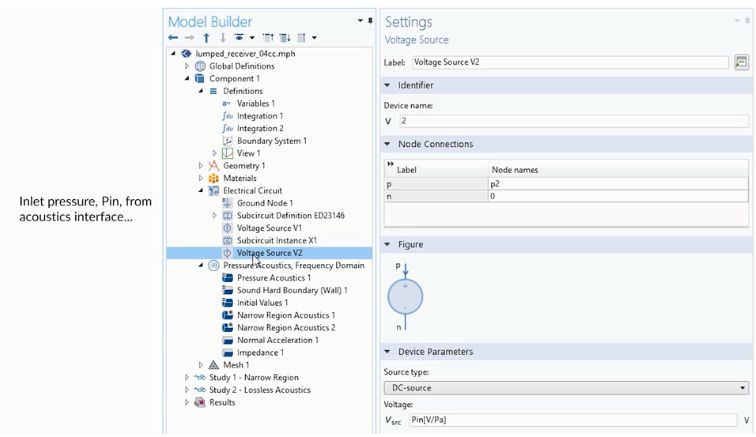This screenshot has width=756, height=437.
Task: Click the Impedance 1 icon
Action: tap(227, 353)
